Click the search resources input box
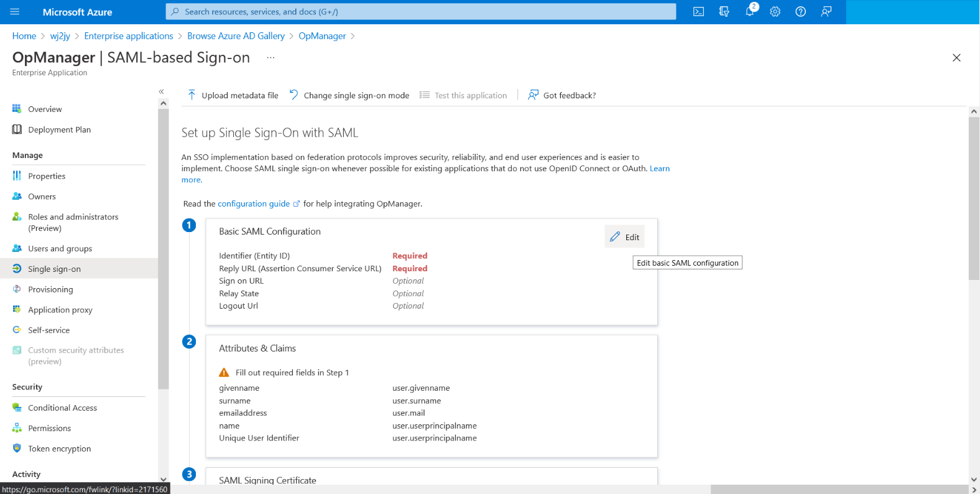Screen dimensions: 980x494 [421, 12]
